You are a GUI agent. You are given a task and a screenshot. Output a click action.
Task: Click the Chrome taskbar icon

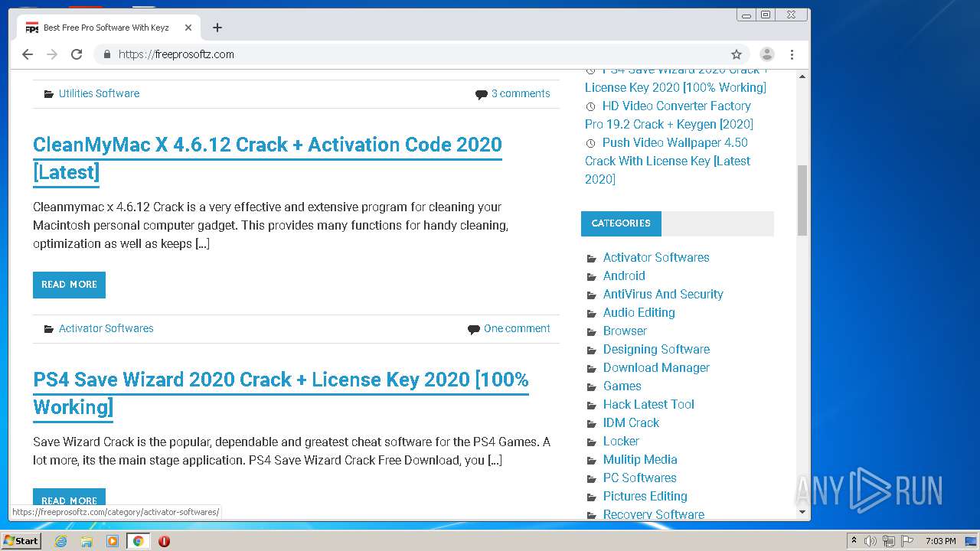(x=138, y=541)
